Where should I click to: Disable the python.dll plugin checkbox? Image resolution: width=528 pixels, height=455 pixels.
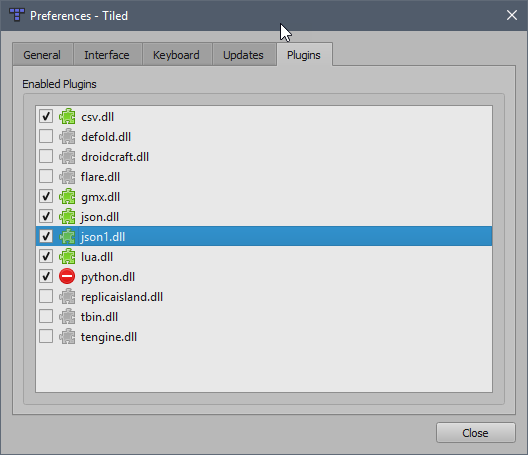pyautogui.click(x=46, y=276)
